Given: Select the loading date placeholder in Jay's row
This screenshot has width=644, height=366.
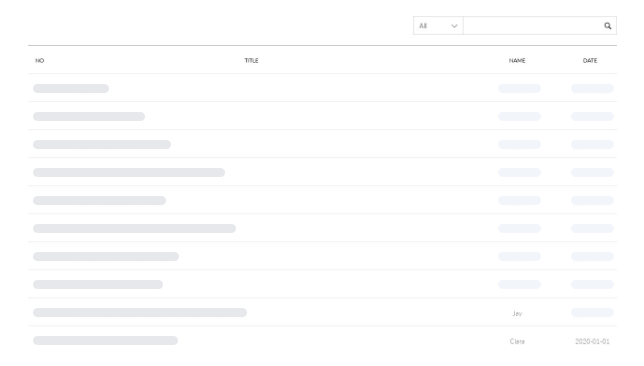Looking at the screenshot, I should pyautogui.click(x=592, y=313).
